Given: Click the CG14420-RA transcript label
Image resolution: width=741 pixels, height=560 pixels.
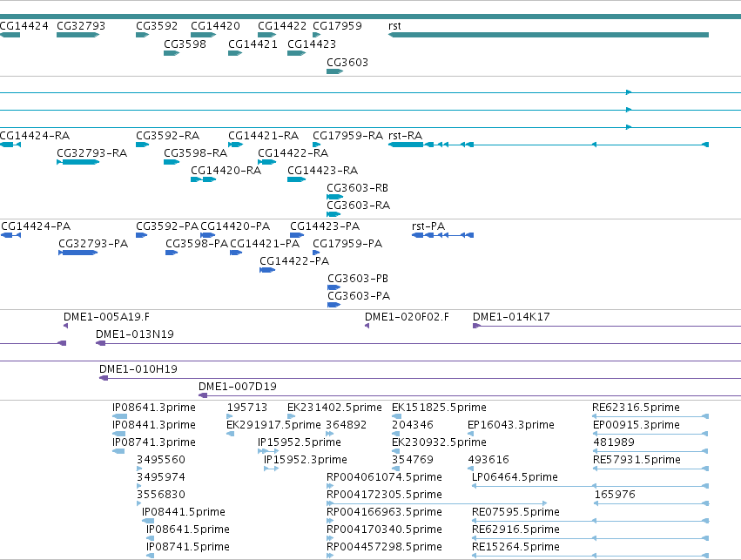Looking at the screenshot, I should point(226,171).
